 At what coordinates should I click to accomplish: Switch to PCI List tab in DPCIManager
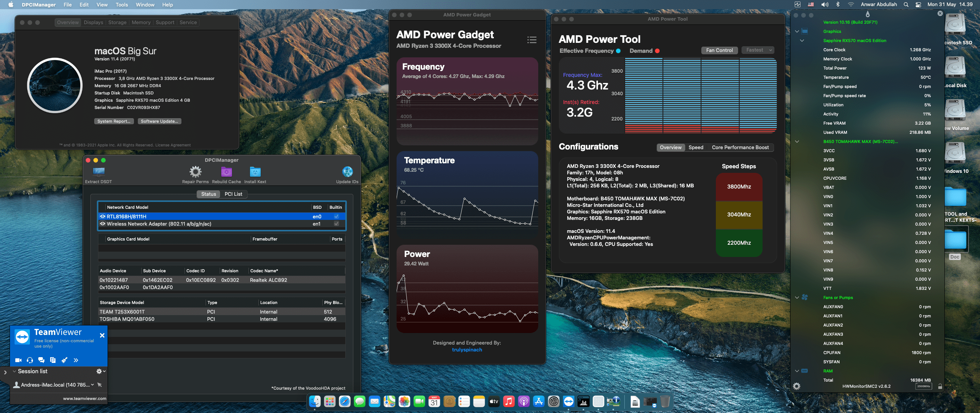[233, 194]
